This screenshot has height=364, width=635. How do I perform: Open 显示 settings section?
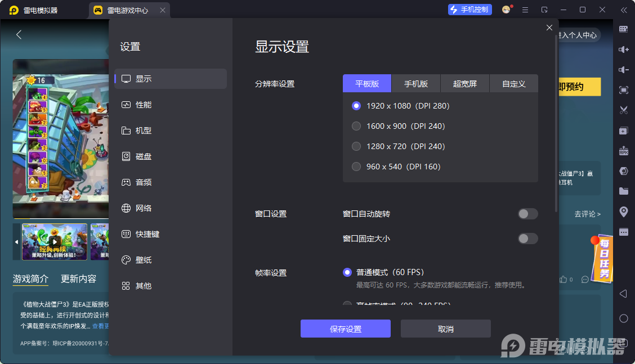click(x=171, y=79)
